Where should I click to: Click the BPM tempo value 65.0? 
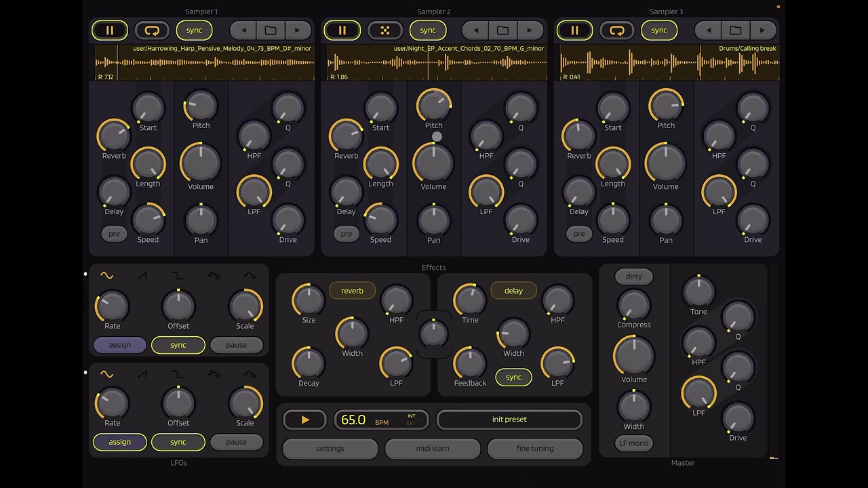[x=353, y=420]
